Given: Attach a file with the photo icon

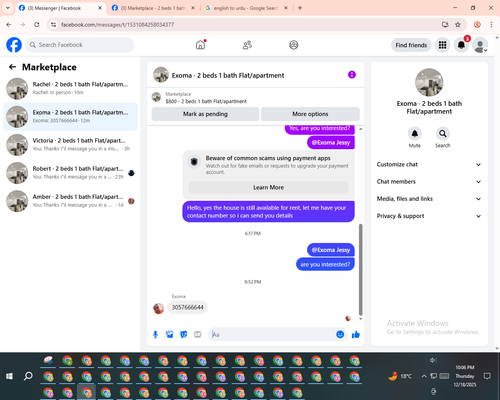Looking at the screenshot, I should [169, 334].
